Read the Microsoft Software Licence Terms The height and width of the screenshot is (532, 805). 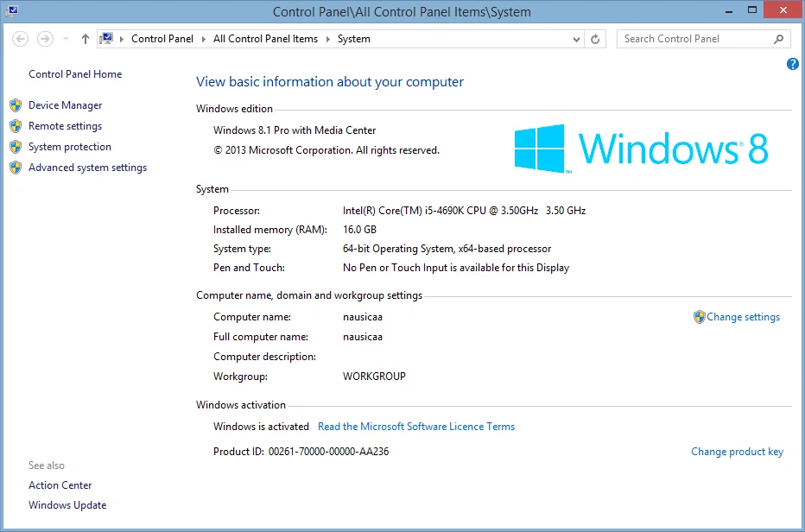pos(416,427)
